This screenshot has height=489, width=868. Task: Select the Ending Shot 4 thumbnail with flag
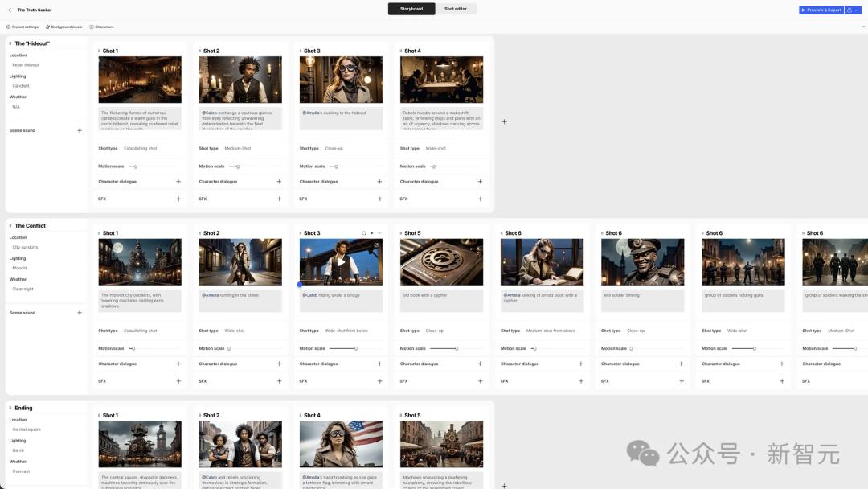click(341, 444)
